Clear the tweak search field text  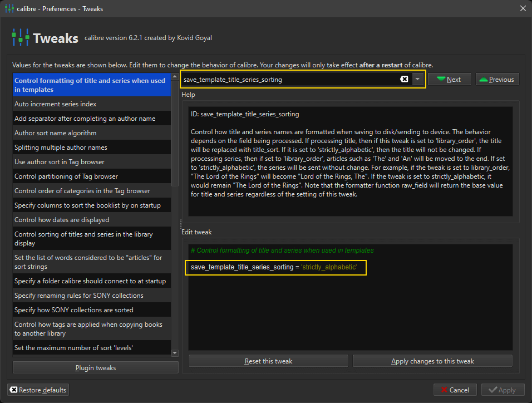click(404, 79)
